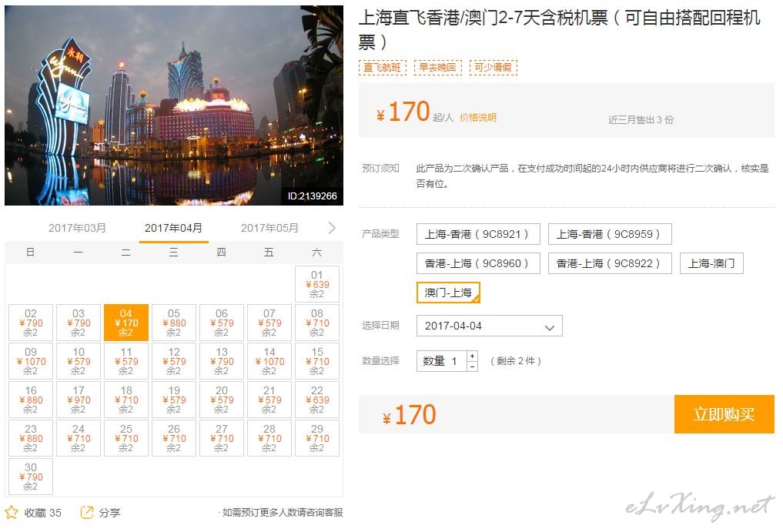Select April 09 priced ¥1070
This screenshot has height=532, width=783.
click(x=31, y=361)
